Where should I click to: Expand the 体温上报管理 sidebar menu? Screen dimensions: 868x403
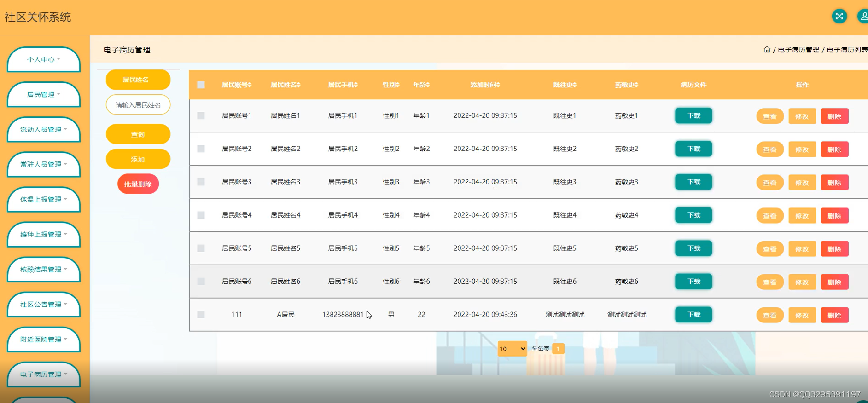[44, 199]
